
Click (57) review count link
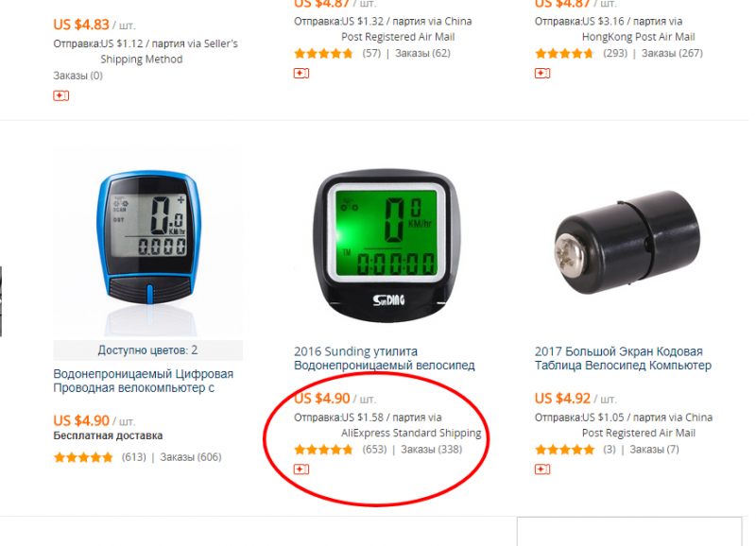click(x=371, y=53)
